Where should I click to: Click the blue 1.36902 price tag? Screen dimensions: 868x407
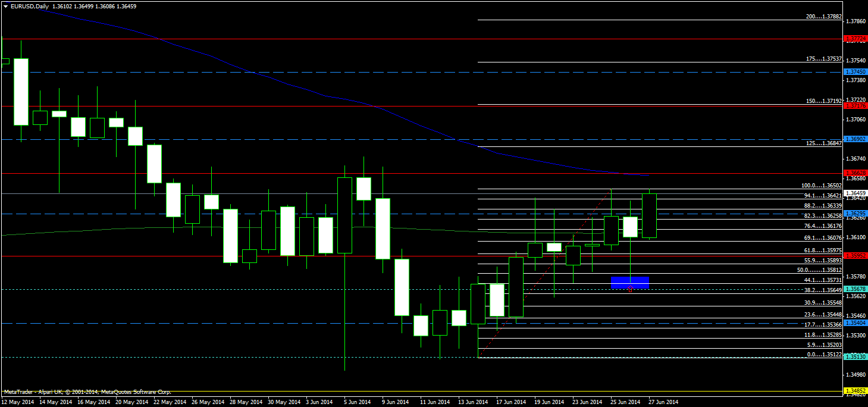pyautogui.click(x=856, y=139)
